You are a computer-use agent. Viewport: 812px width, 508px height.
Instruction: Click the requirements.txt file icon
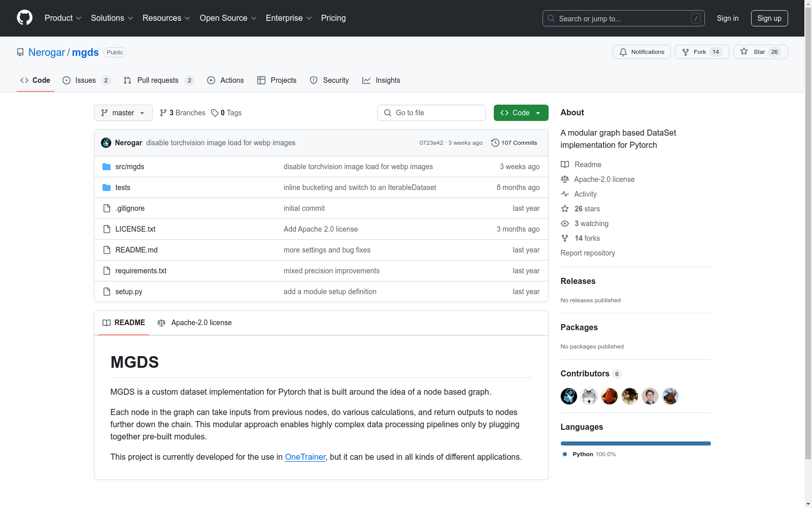pyautogui.click(x=107, y=271)
